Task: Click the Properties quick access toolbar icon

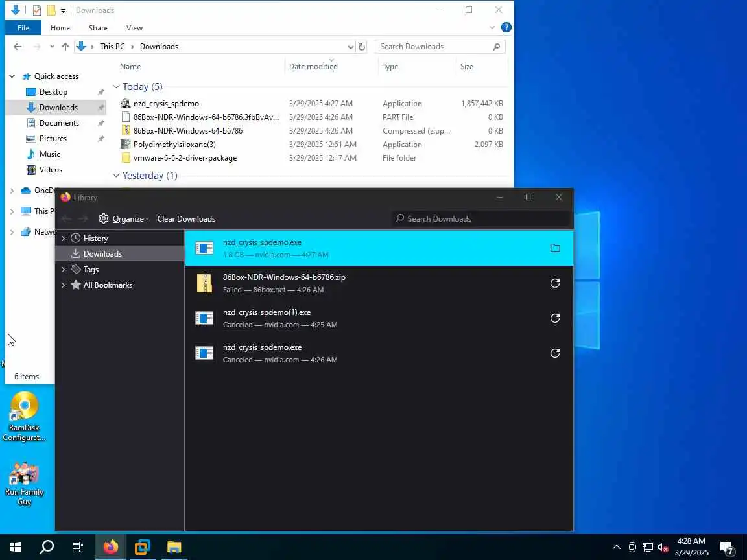Action: 37,10
